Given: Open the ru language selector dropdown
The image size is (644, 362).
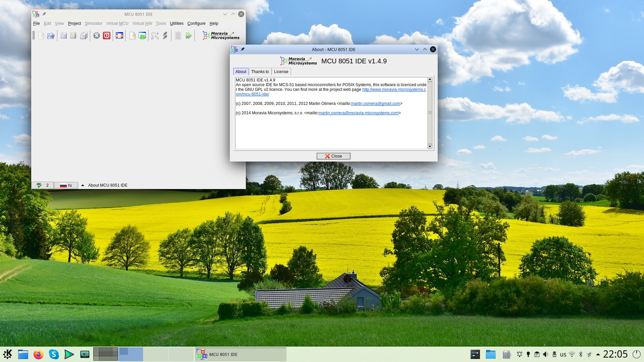Looking at the screenshot, I should pos(66,185).
